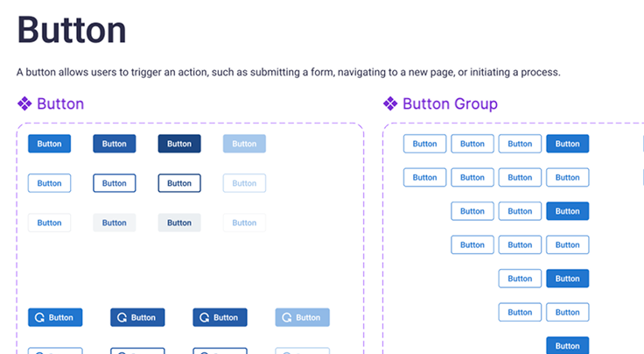
Task: Select the filled Button in the three-button group row
Action: [x=567, y=211]
